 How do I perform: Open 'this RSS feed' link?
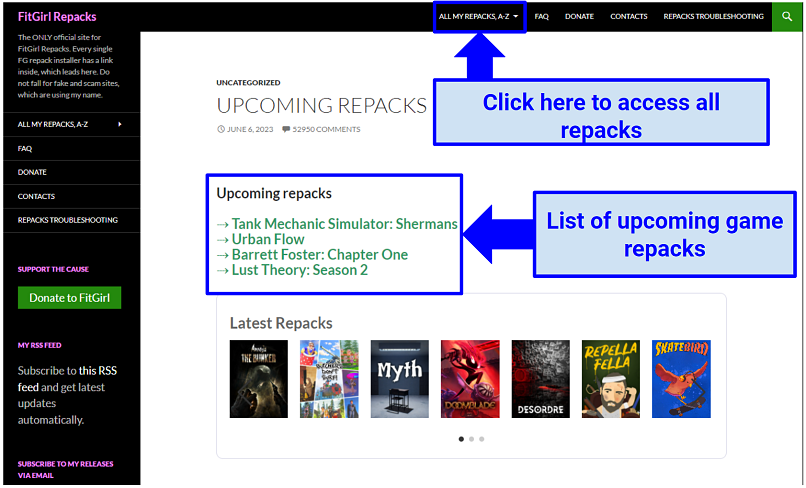coord(67,378)
